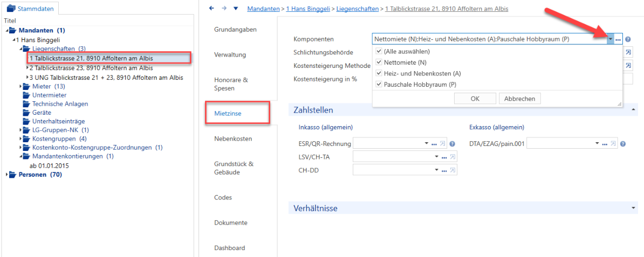Select 3 UNG Talblickstrasse 21 + 23 item
The image size is (644, 257).
[106, 77]
